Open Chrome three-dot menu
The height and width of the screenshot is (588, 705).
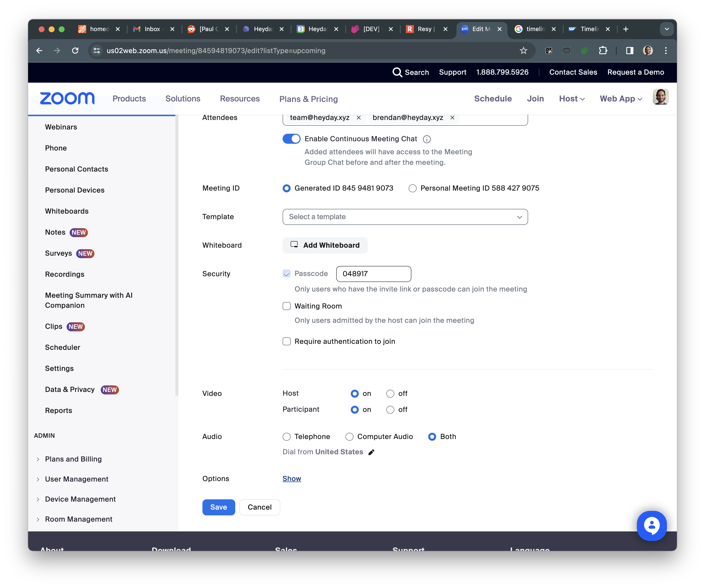[x=666, y=51]
